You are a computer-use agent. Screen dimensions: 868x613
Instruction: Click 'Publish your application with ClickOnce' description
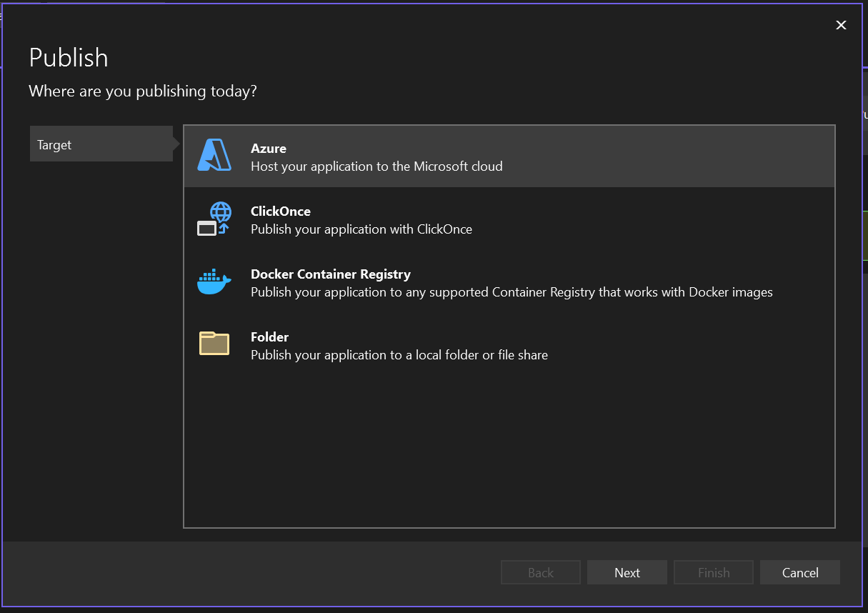coord(361,229)
